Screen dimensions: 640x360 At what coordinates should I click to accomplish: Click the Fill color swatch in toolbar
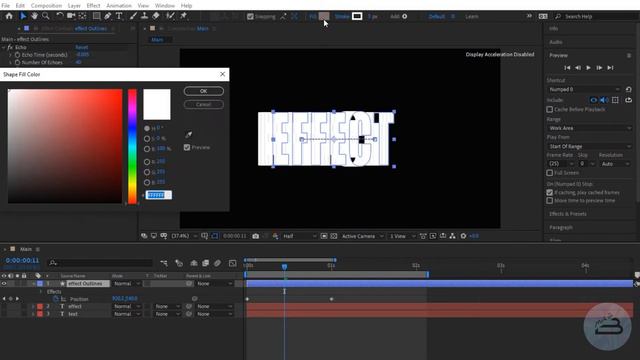324,16
